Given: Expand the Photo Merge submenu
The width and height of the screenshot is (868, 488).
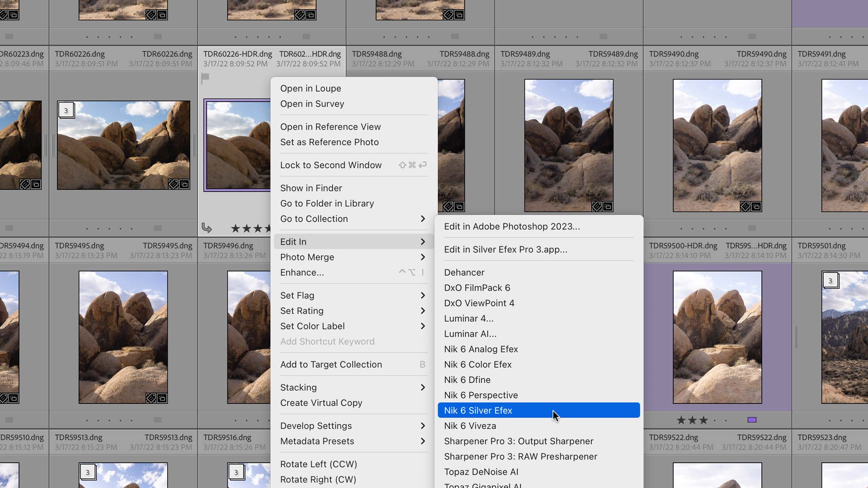Looking at the screenshot, I should point(353,257).
